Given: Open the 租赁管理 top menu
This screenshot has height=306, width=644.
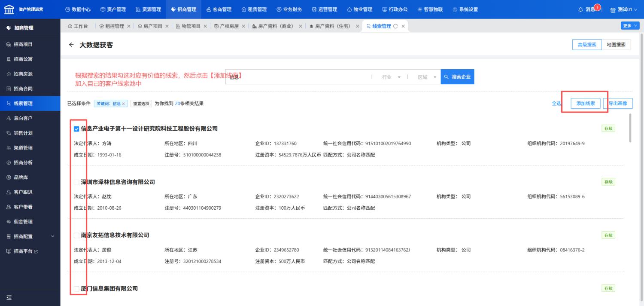Looking at the screenshot, I should [x=254, y=9].
